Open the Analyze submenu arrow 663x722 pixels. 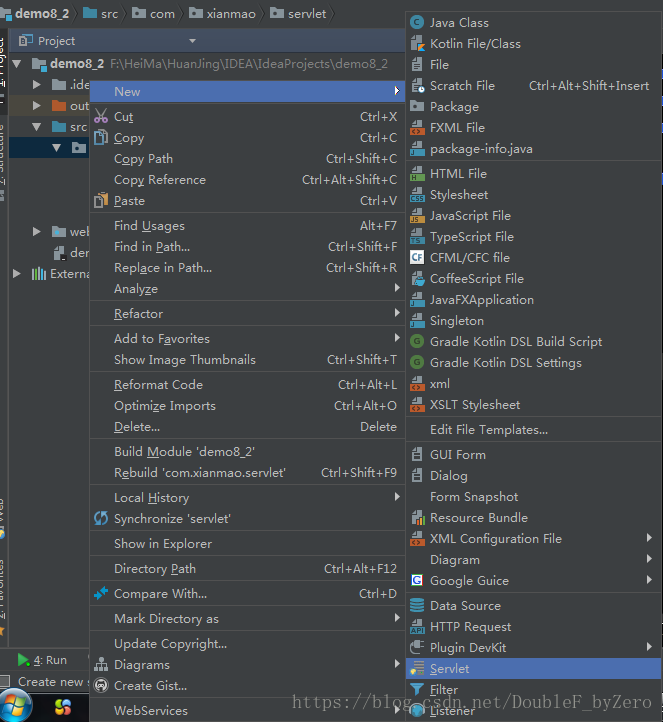(397, 288)
